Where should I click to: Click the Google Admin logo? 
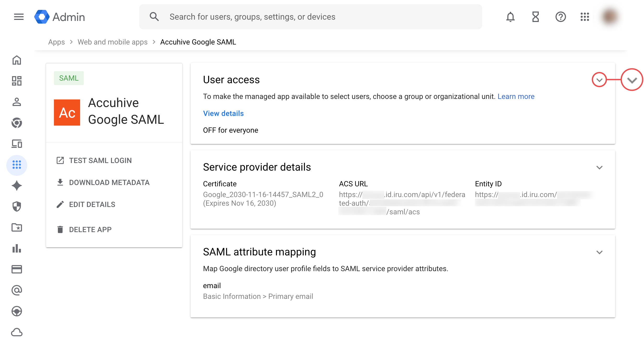pyautogui.click(x=60, y=17)
